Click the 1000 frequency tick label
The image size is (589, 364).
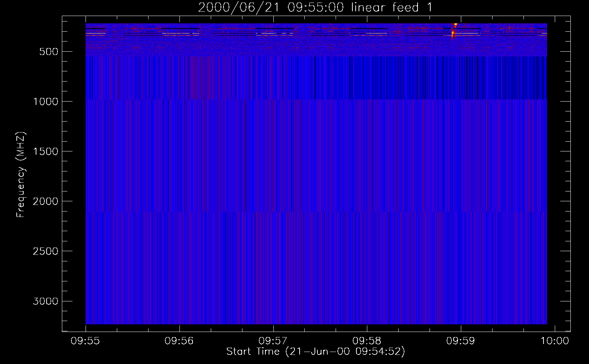(46, 102)
